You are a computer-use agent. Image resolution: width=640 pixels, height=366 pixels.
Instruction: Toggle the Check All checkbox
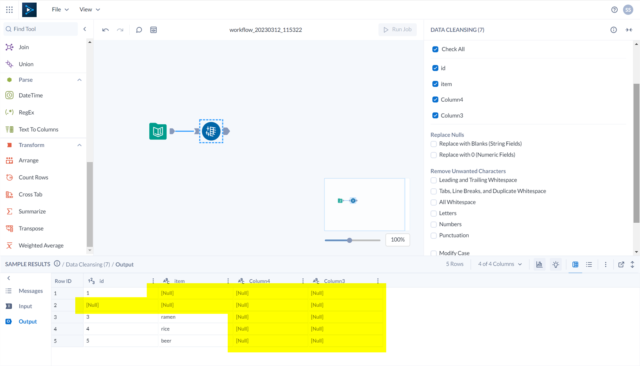coord(435,49)
